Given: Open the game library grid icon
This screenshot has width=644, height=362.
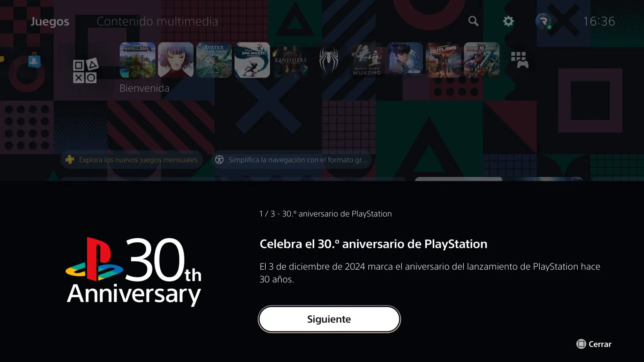Looking at the screenshot, I should pos(520,60).
